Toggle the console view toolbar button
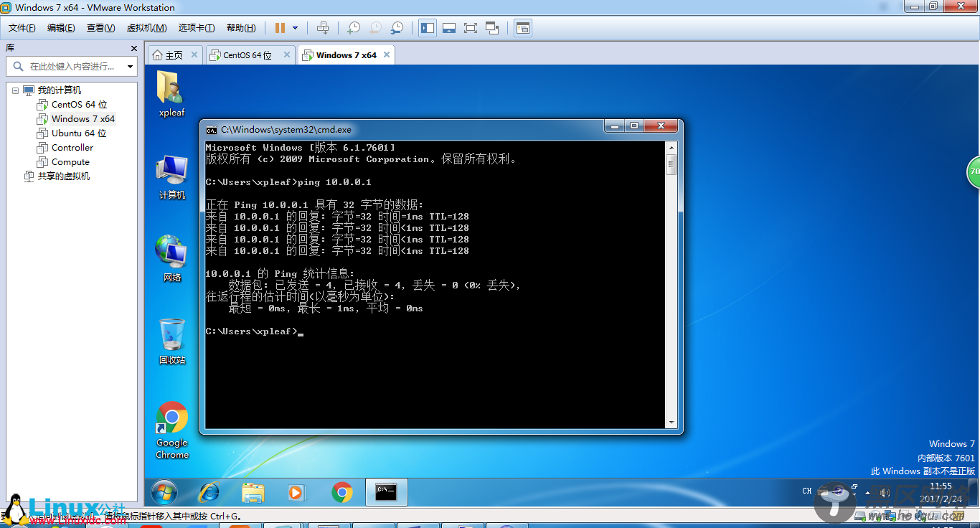The height and width of the screenshot is (528, 980). click(x=523, y=28)
